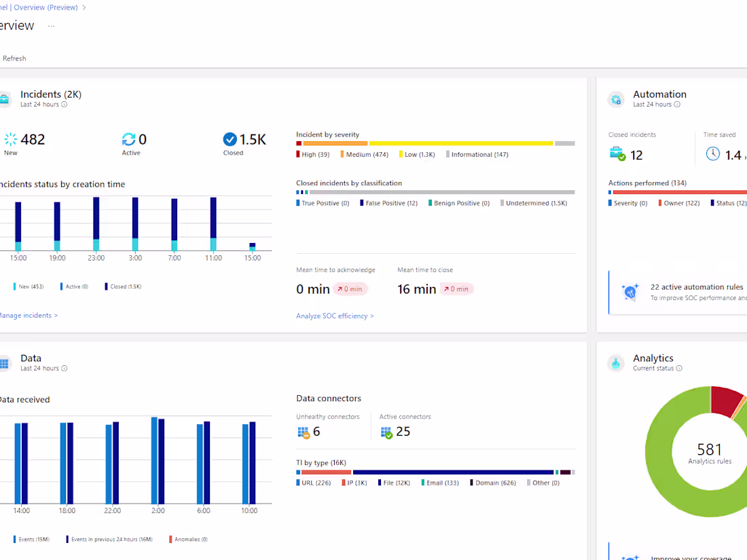The image size is (747, 560).
Task: Click the info icon beside Incidents Last 24 hours
Action: (x=65, y=105)
